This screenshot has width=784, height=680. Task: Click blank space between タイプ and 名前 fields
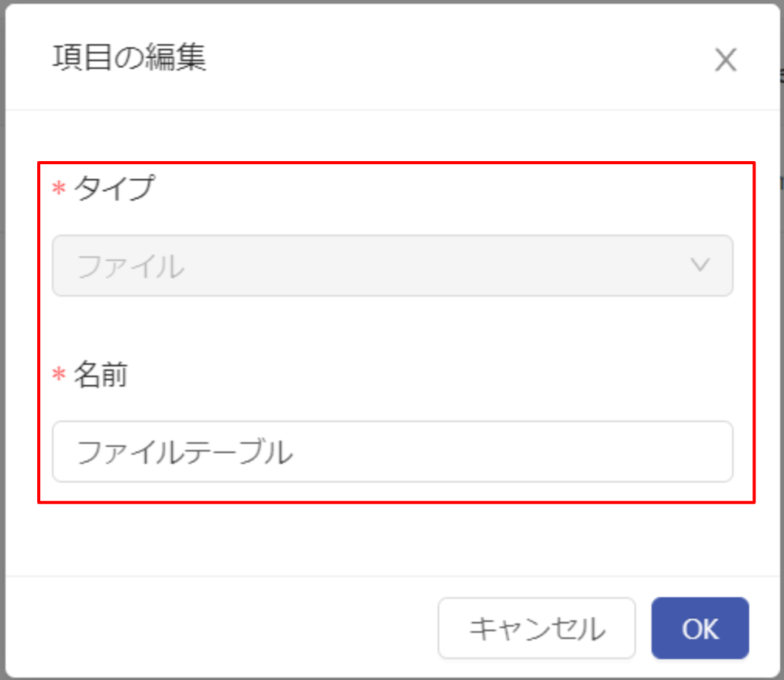click(x=393, y=328)
